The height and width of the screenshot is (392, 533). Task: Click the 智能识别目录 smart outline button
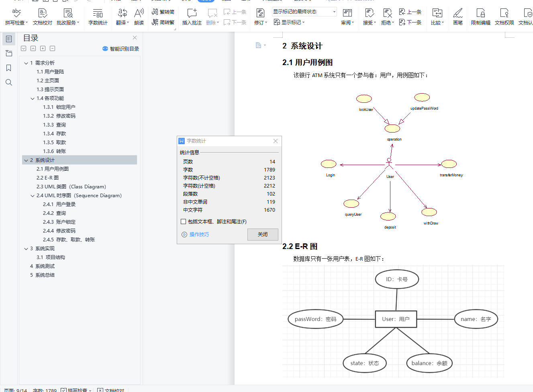[x=120, y=49]
